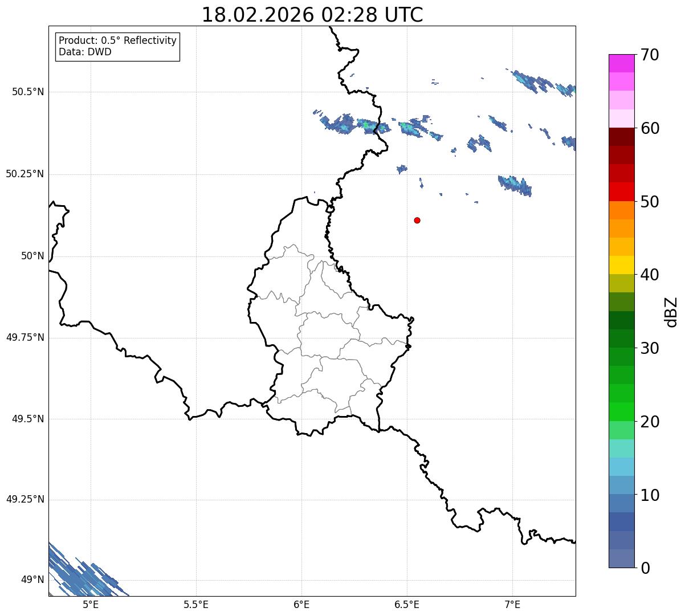Click the 49.75°N latitude label

tap(25, 337)
